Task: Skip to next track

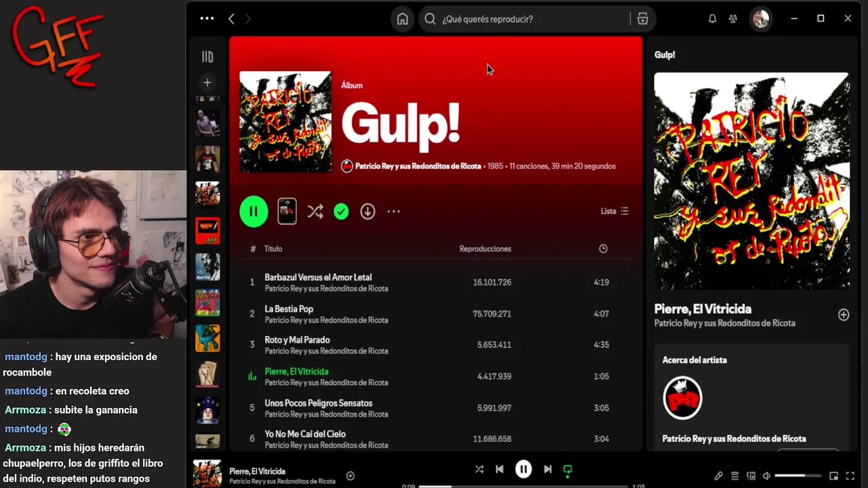Action: [x=548, y=469]
